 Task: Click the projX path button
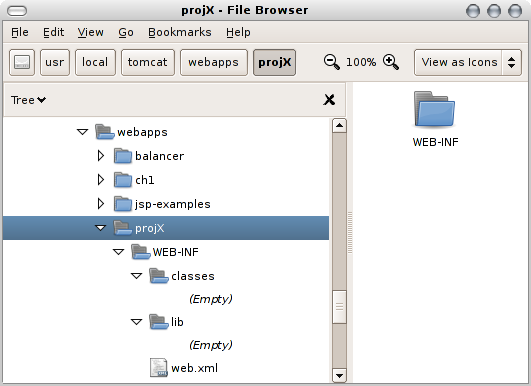(x=274, y=62)
